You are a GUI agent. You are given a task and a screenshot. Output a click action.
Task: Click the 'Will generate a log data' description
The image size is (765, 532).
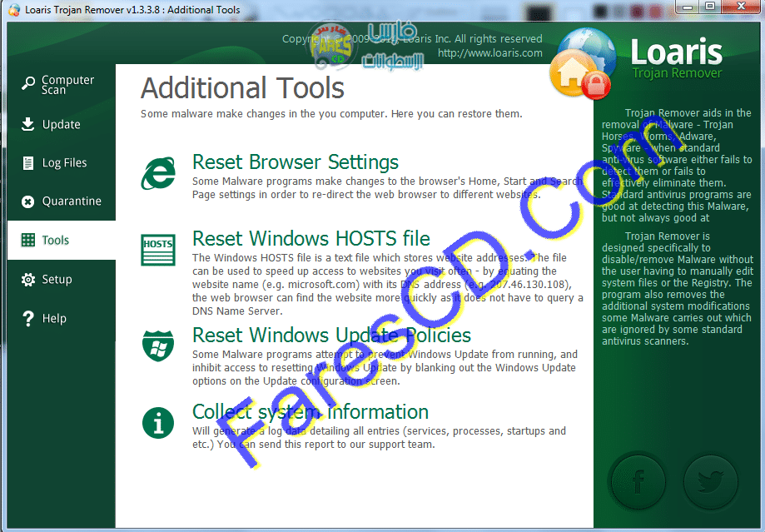pyautogui.click(x=379, y=437)
